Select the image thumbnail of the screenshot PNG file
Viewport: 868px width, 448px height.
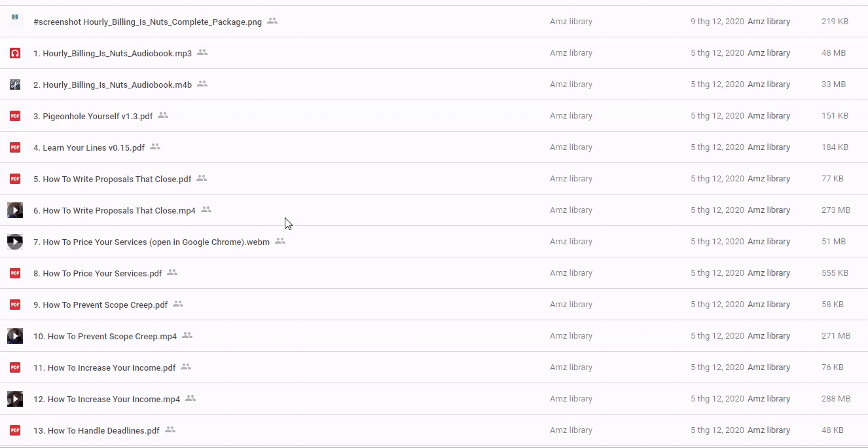tap(15, 21)
